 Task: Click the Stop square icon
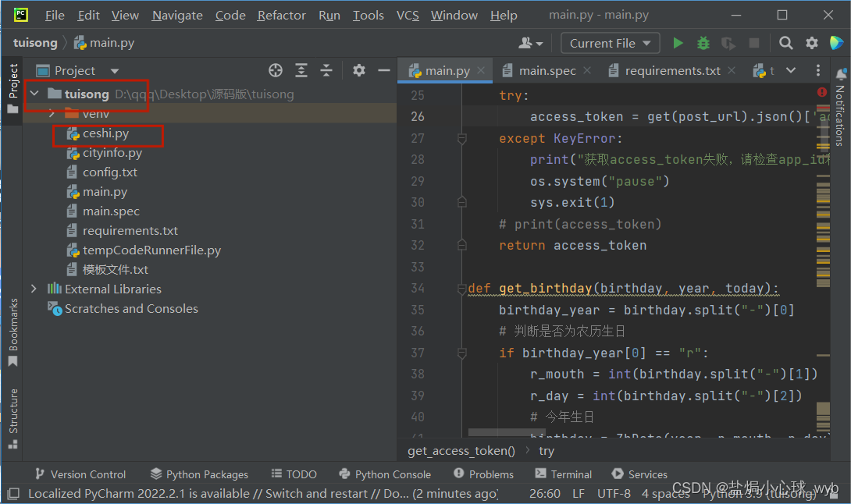coord(754,43)
